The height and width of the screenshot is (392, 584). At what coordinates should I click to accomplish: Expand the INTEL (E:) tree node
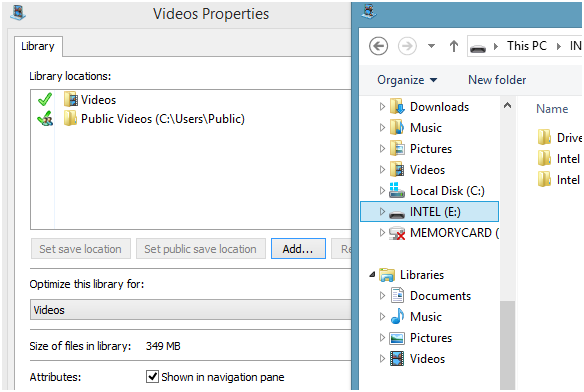382,211
